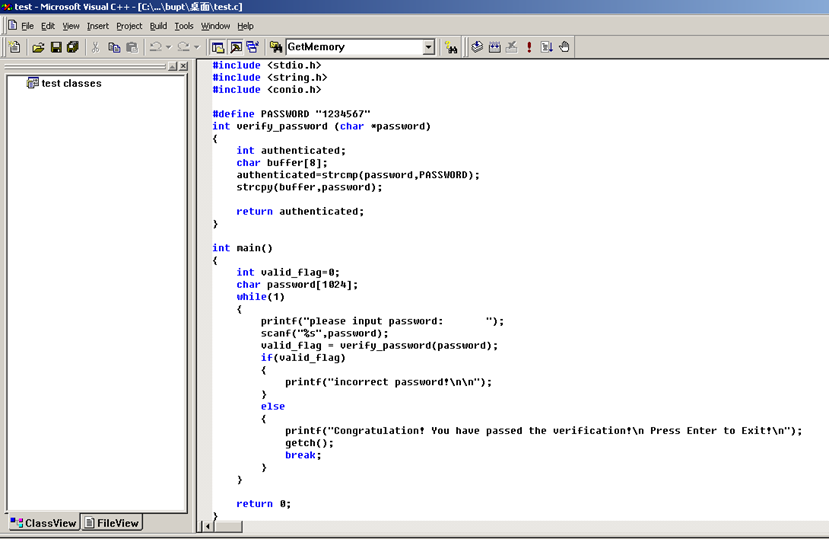Screen dimensions: 829x539
Task: Open the GetMemory find combo box dropdown
Action: coord(429,47)
